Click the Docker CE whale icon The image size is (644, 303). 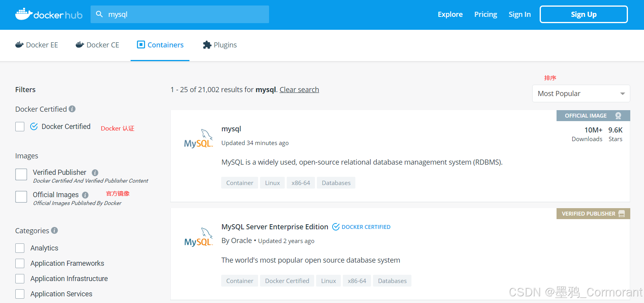pyautogui.click(x=80, y=45)
